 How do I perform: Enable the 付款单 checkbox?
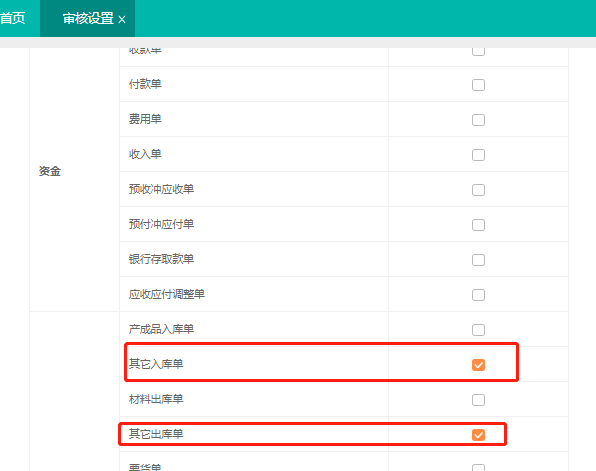[x=478, y=85]
